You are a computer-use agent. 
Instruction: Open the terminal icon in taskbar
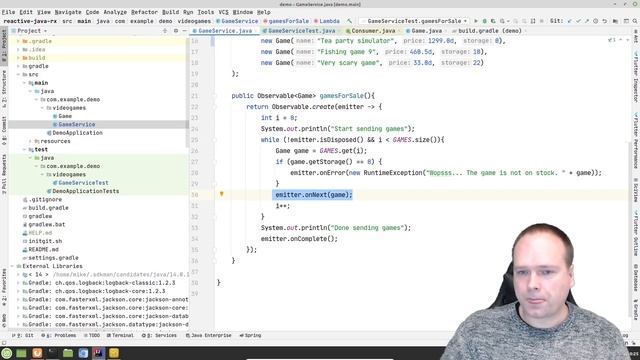pyautogui.click(x=53, y=353)
